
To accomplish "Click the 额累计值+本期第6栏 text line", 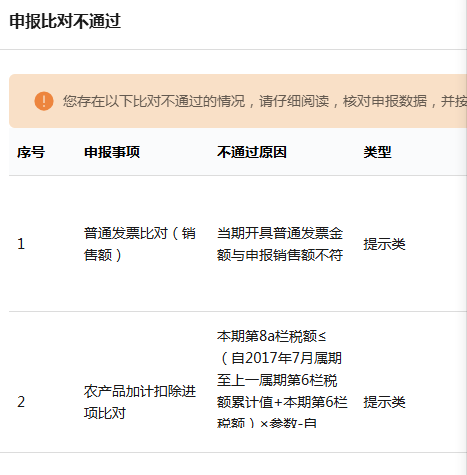I will [x=282, y=402].
